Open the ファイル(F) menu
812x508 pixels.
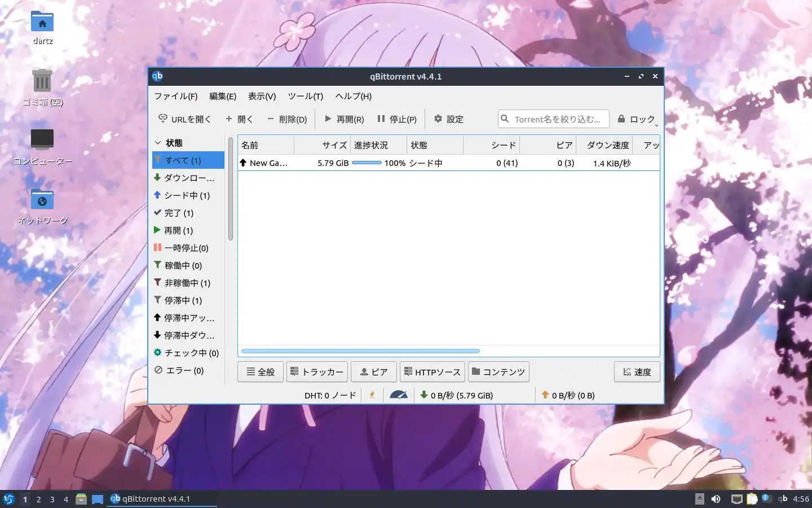pyautogui.click(x=175, y=96)
